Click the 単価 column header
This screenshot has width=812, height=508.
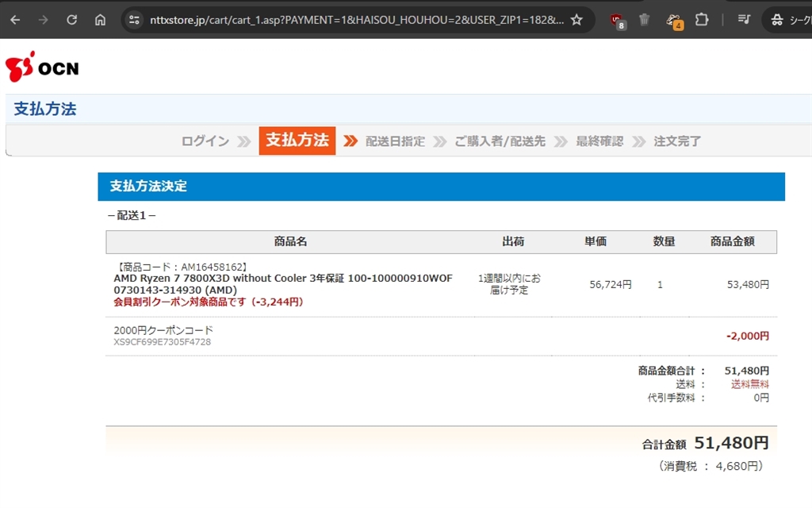coord(596,241)
